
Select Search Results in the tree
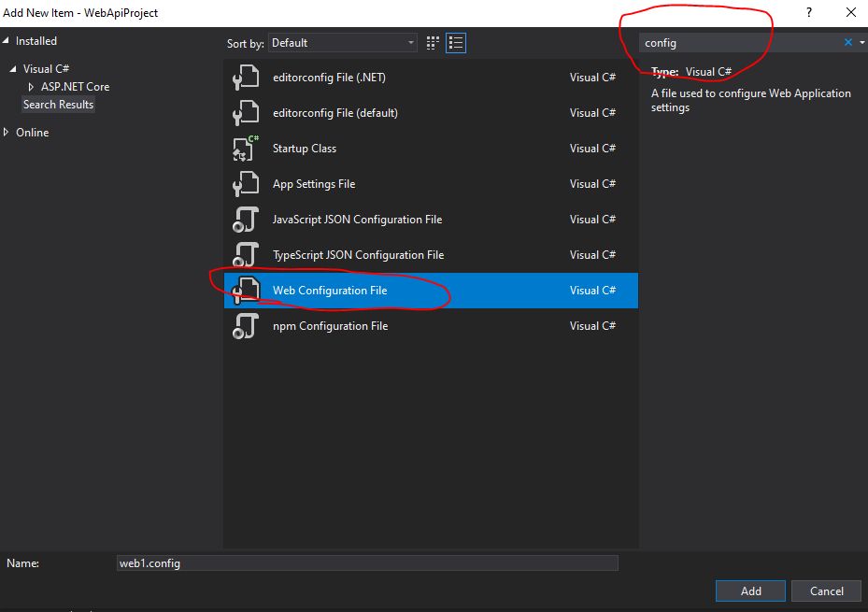(x=58, y=105)
